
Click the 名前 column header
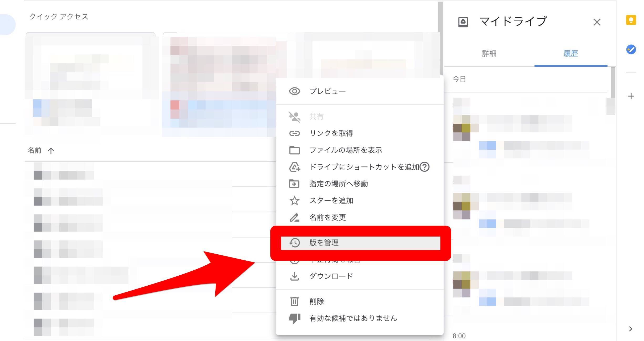35,150
